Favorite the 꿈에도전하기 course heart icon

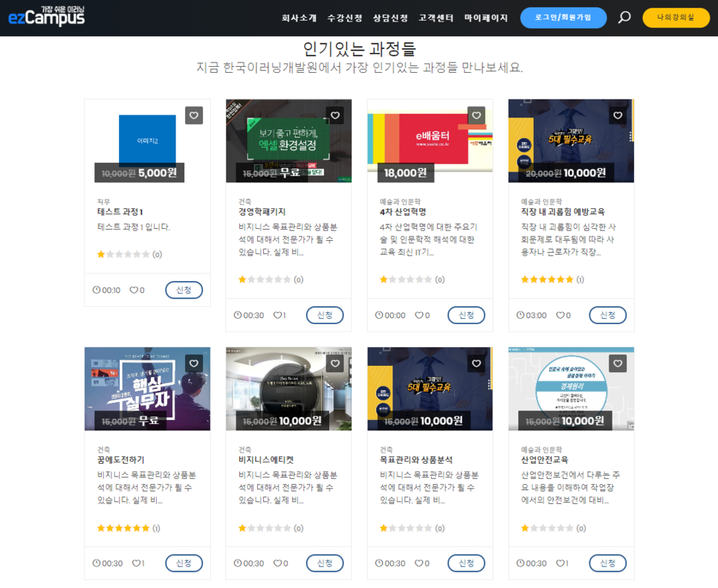[194, 364]
